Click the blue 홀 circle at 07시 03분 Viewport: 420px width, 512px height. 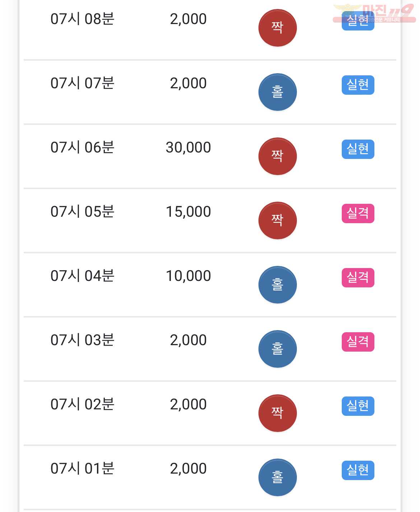277,349
